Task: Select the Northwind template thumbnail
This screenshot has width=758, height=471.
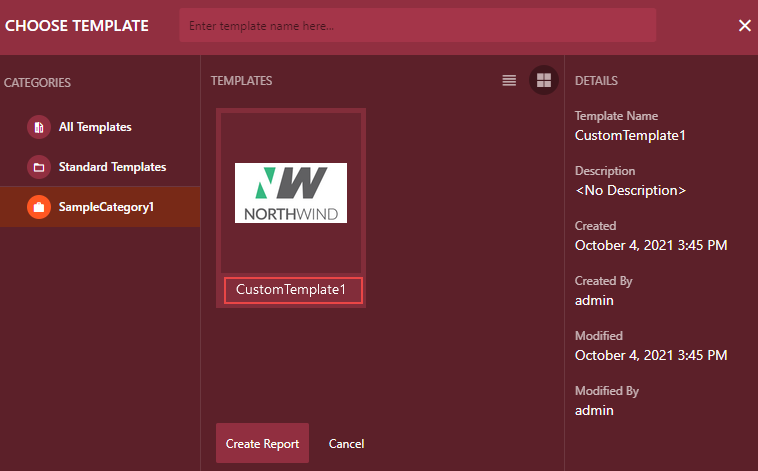Action: coord(291,193)
